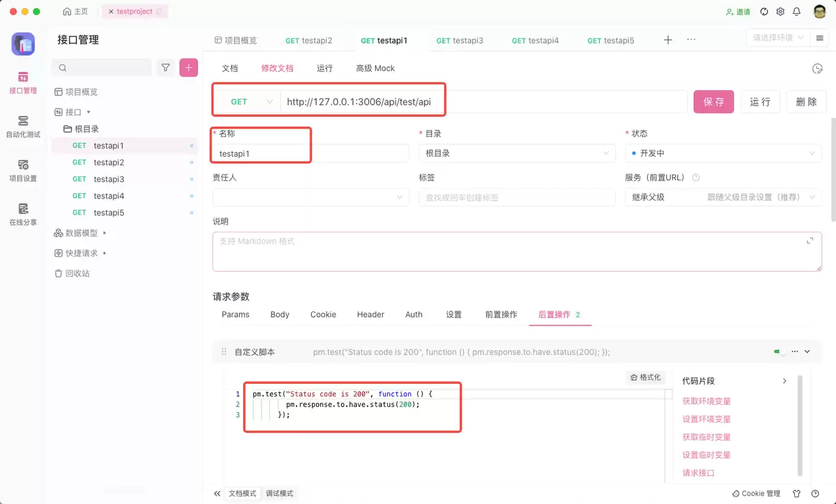Viewport: 836px width, 504px height.
Task: Toggle the 自定义脚本 enable switch
Action: tap(780, 352)
